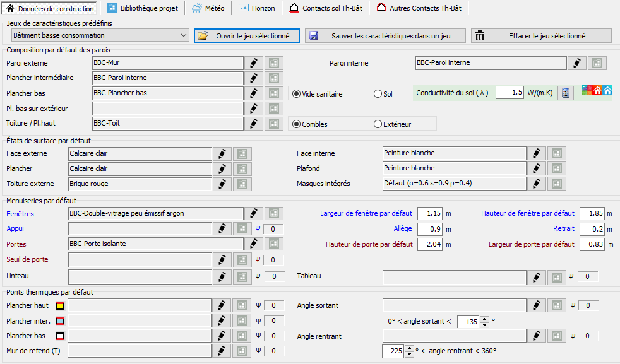Click the calculator icon beside soil conductivity

coord(565,93)
